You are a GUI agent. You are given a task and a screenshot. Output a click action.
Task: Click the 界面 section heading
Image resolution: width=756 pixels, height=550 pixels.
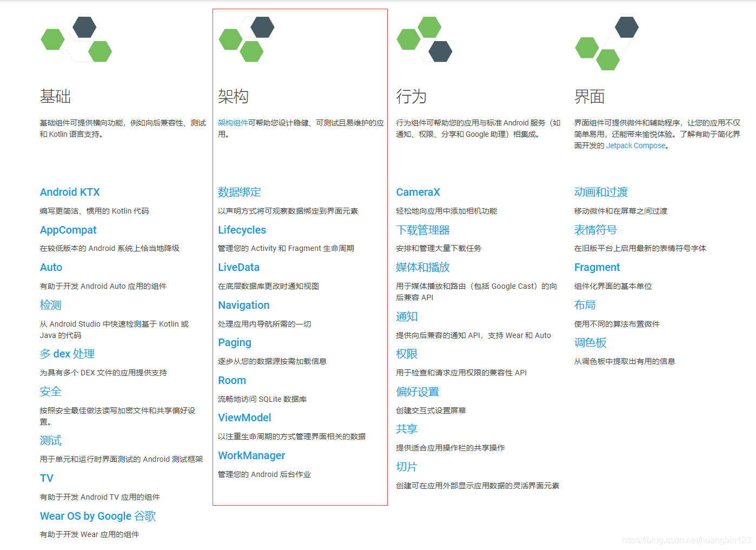589,96
